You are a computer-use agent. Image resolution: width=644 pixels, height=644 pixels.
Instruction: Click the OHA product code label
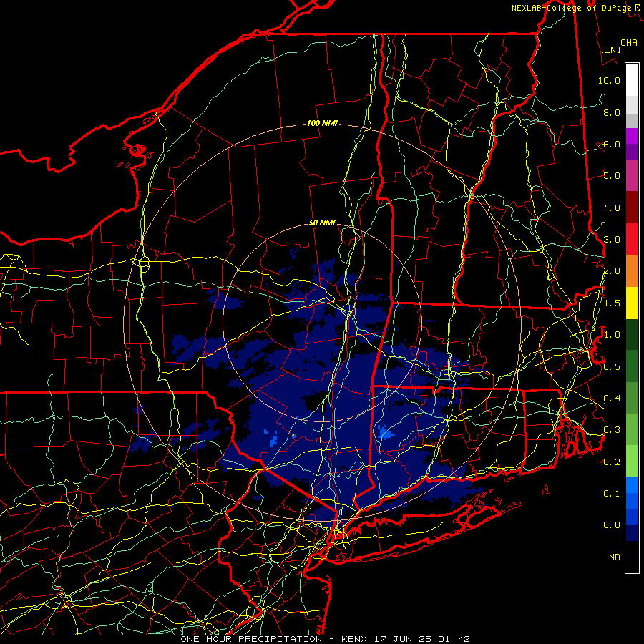pyautogui.click(x=629, y=43)
